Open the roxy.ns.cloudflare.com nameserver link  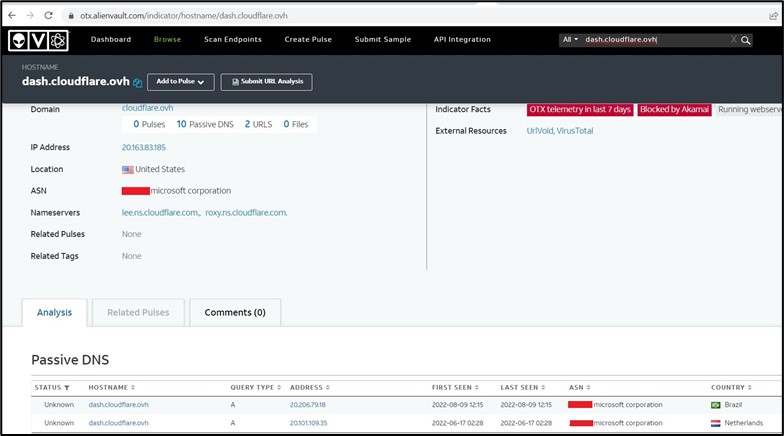click(246, 212)
